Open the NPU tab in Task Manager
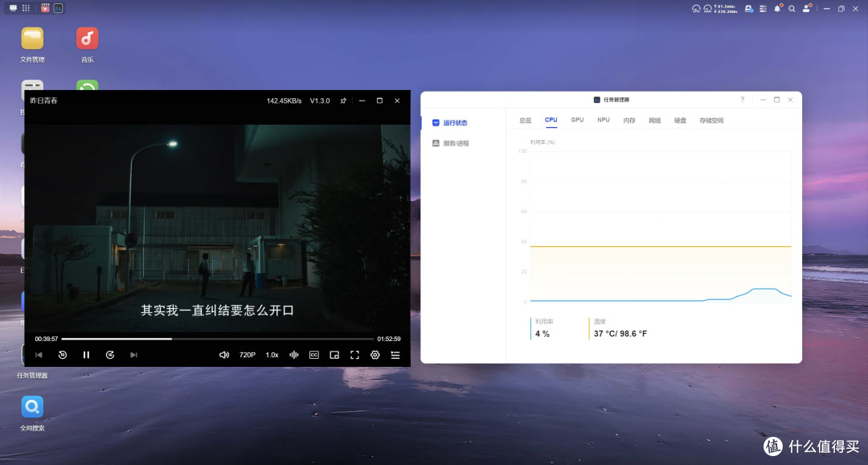The height and width of the screenshot is (465, 868). point(604,120)
